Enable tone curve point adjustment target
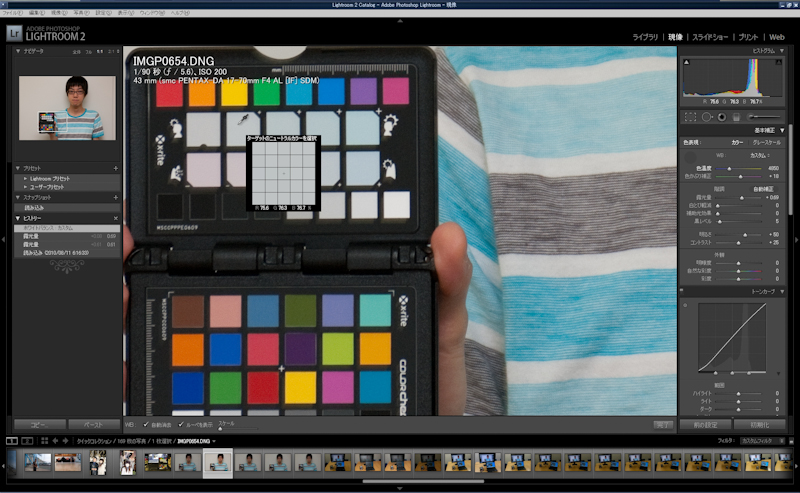The image size is (800, 493). click(x=685, y=305)
